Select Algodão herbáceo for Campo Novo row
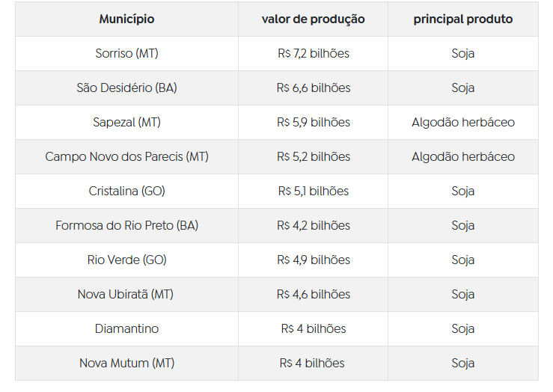 pyautogui.click(x=462, y=157)
